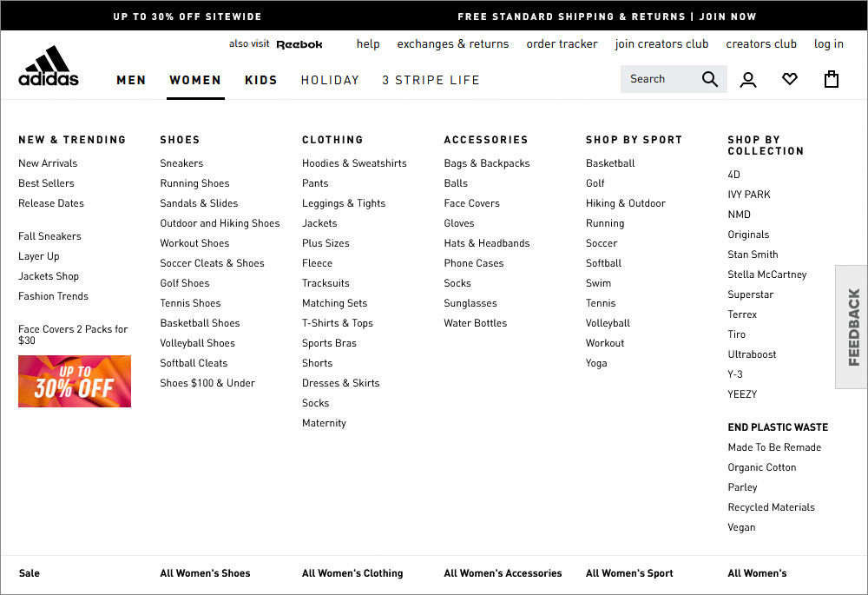Select Recycled Materials
868x595 pixels.
click(x=771, y=507)
